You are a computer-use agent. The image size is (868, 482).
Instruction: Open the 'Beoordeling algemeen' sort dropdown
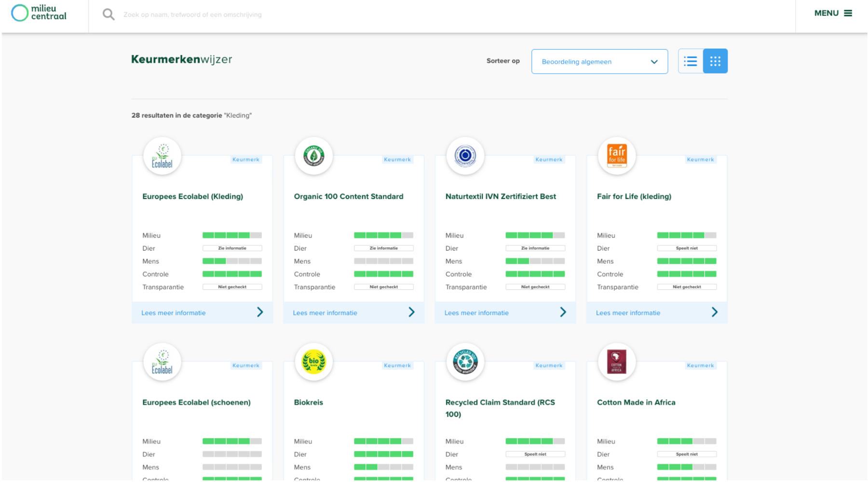(599, 62)
